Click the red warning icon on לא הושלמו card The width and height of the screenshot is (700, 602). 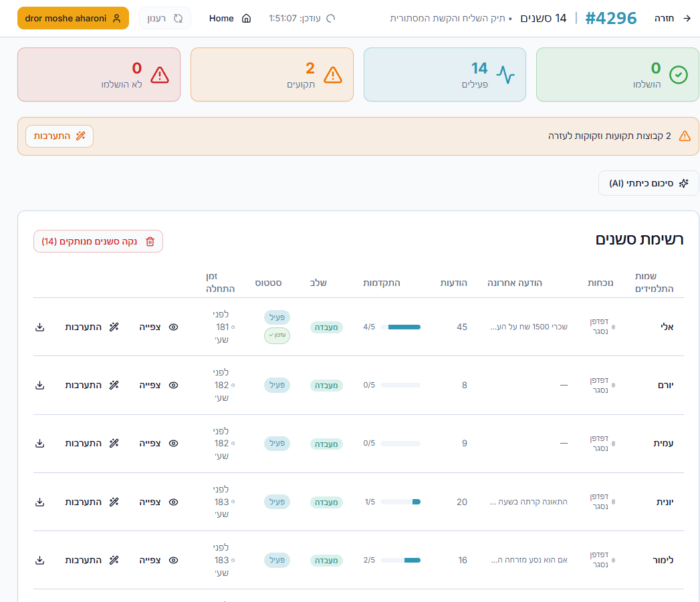pyautogui.click(x=159, y=75)
